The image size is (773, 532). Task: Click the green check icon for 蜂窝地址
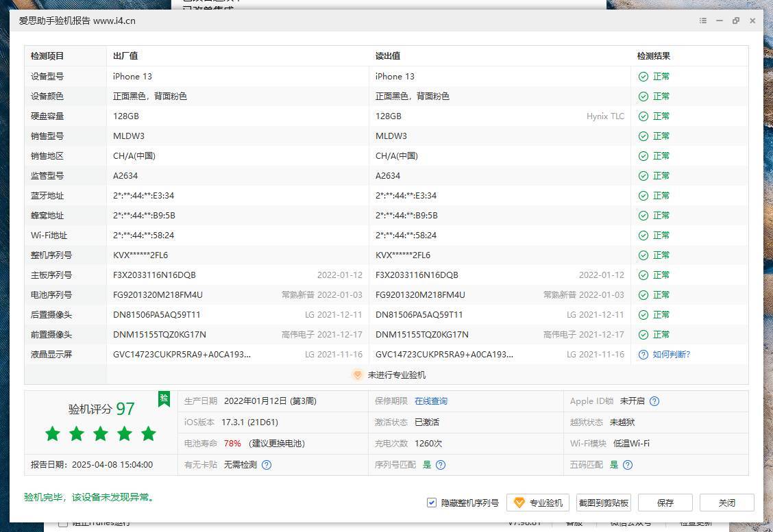click(x=643, y=216)
